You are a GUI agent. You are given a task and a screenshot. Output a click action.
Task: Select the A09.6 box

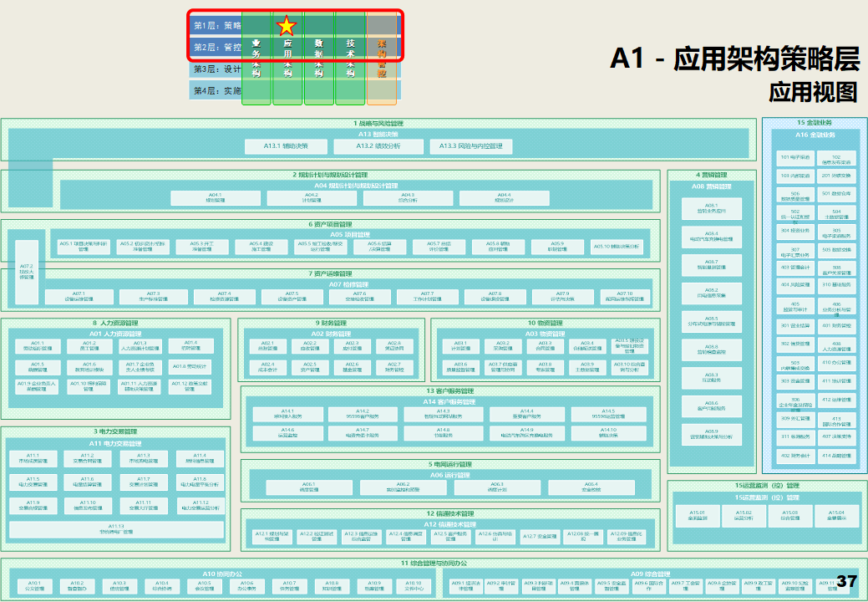[648, 586]
